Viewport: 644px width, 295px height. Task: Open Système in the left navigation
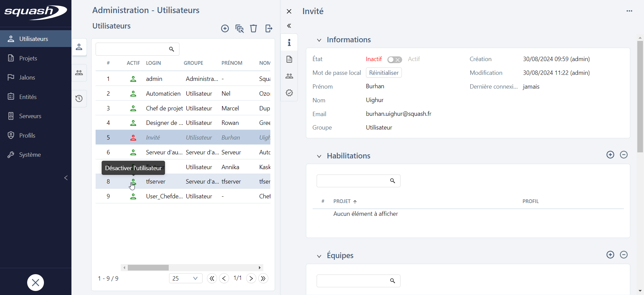click(x=30, y=155)
